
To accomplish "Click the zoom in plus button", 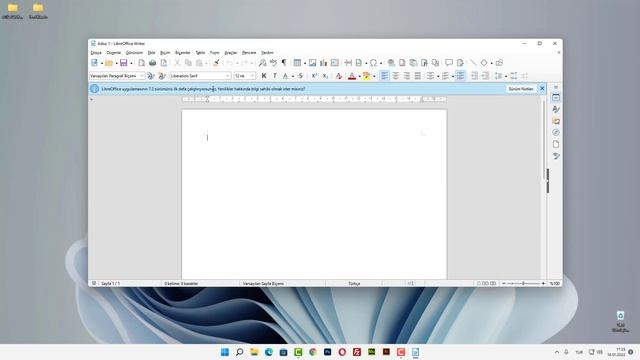I will point(543,283).
